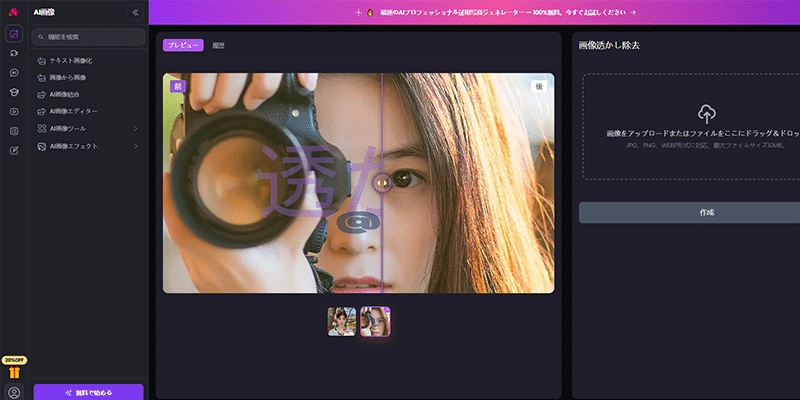
Task: Switch to the 履歴 tab
Action: tap(218, 45)
